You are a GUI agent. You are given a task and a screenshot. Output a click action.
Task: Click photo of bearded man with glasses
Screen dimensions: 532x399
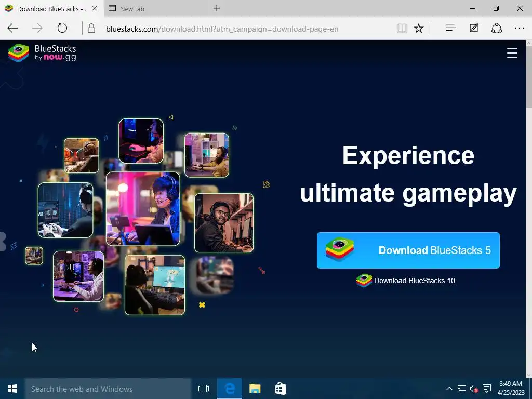(x=224, y=223)
